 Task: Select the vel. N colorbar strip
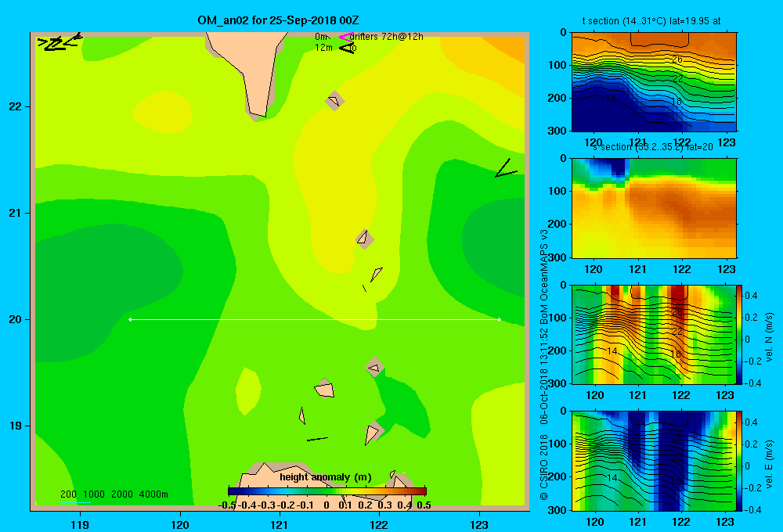(x=739, y=334)
